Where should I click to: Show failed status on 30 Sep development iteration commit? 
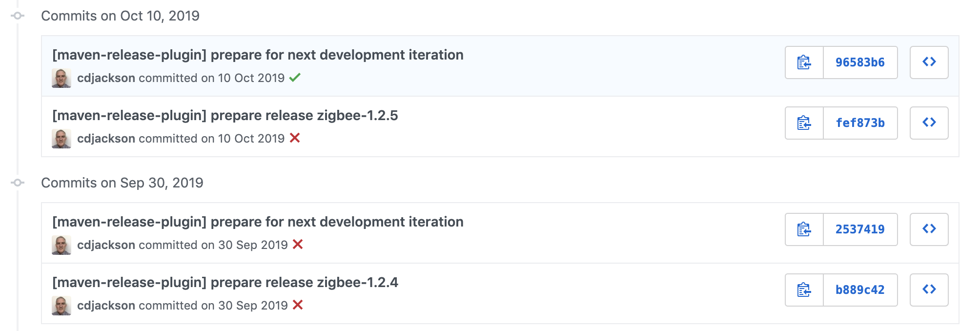pyautogui.click(x=298, y=245)
